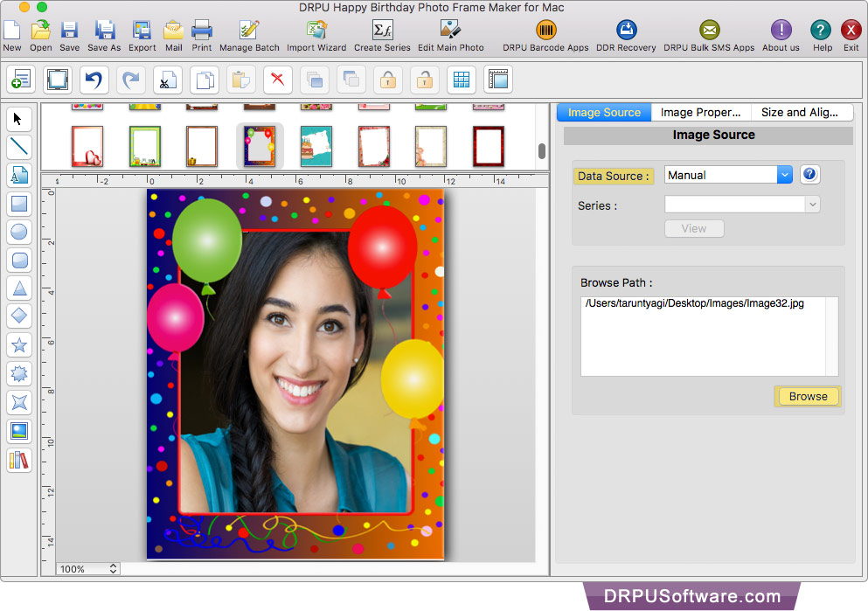Select the dark red frame thumbnail

point(489,146)
